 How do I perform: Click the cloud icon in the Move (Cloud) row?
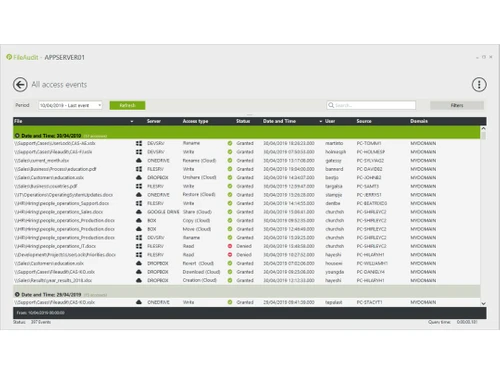click(x=139, y=229)
